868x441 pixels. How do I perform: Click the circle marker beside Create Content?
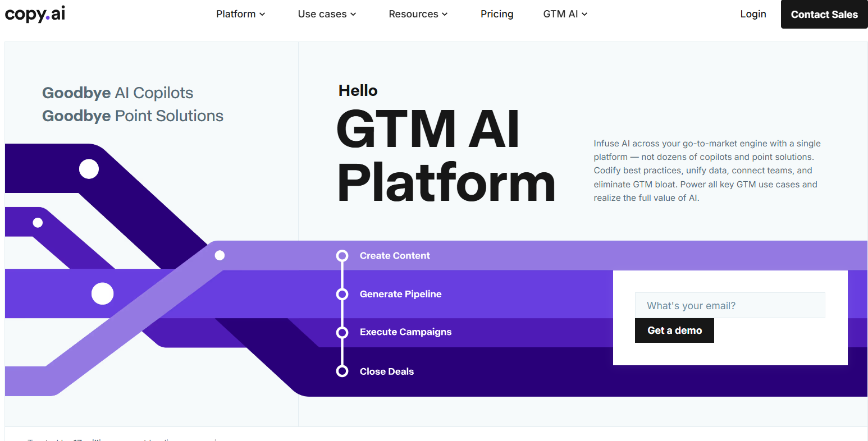[x=342, y=256]
